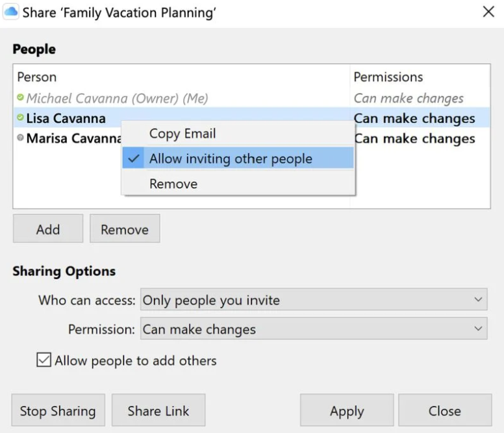
Task: Choose 'Copy Email' from the context menu
Action: tap(183, 134)
